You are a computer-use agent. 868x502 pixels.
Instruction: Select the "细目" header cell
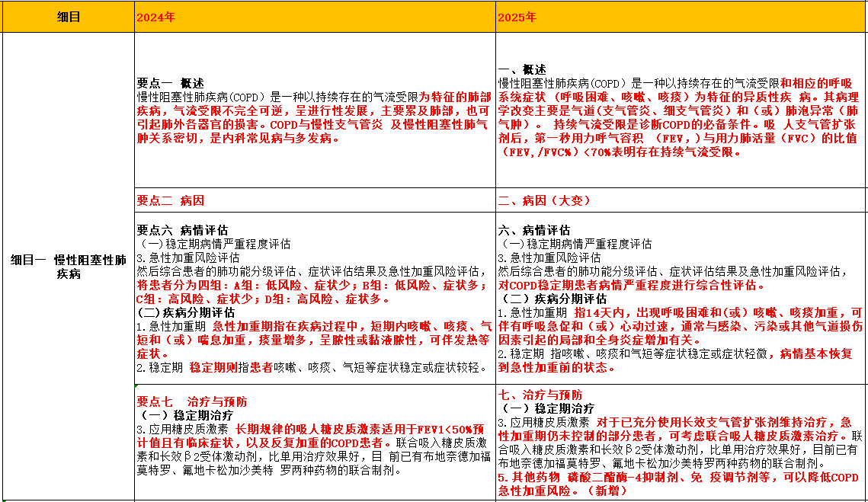pos(68,17)
